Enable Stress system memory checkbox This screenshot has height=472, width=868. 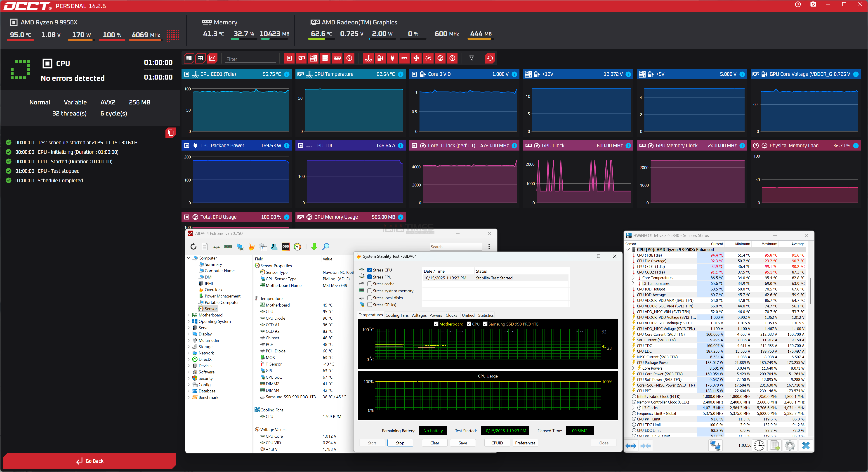[x=370, y=291]
